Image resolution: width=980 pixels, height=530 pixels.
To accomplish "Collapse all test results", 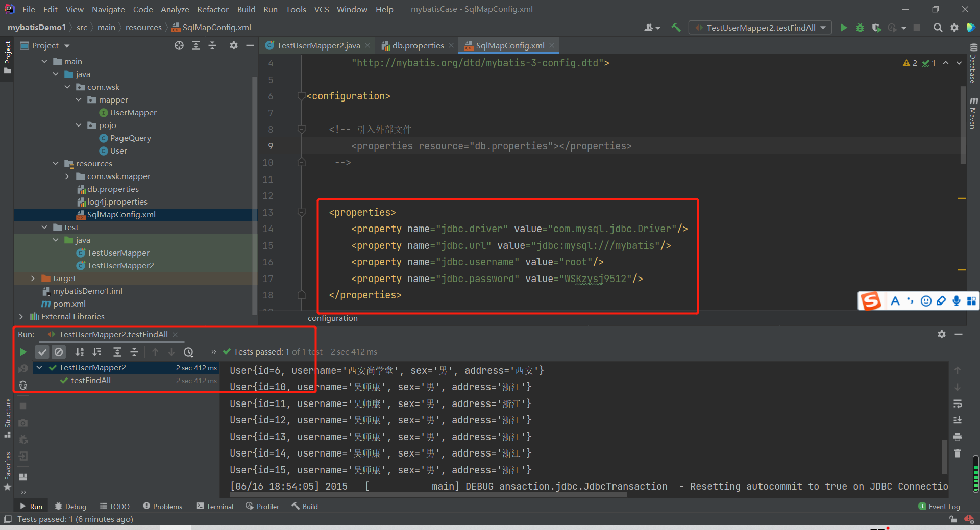I will tap(134, 351).
